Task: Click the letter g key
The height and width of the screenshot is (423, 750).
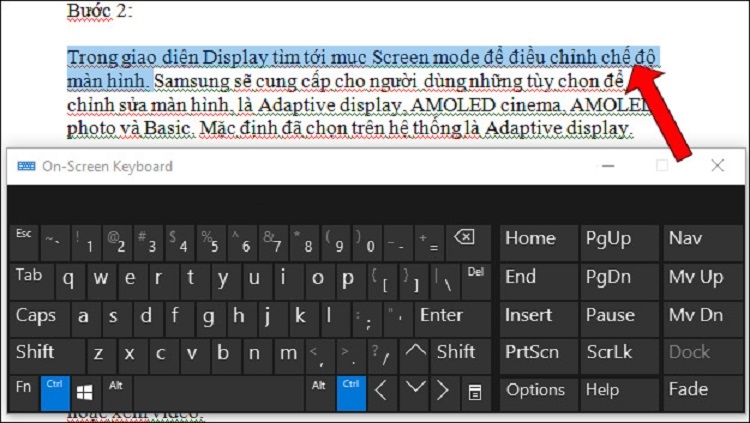Action: click(x=211, y=319)
